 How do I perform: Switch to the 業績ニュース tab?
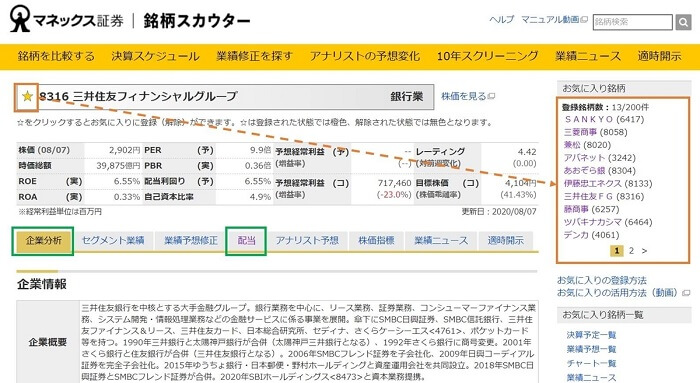(x=441, y=241)
